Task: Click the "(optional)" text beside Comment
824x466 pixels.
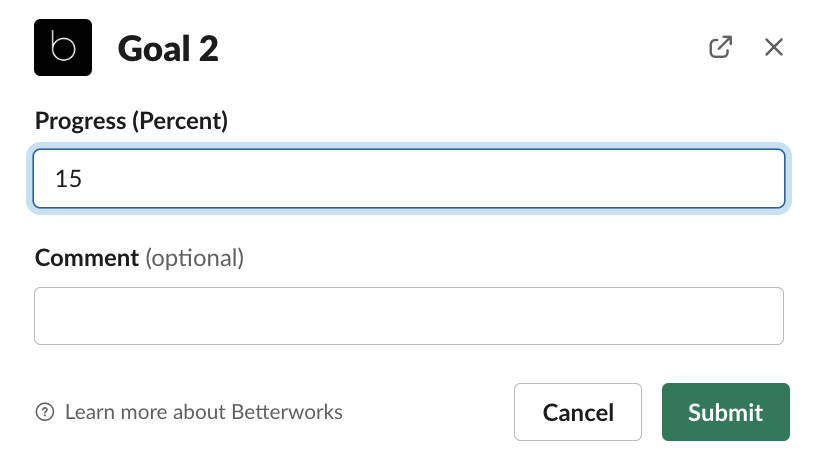Action: tap(194, 258)
